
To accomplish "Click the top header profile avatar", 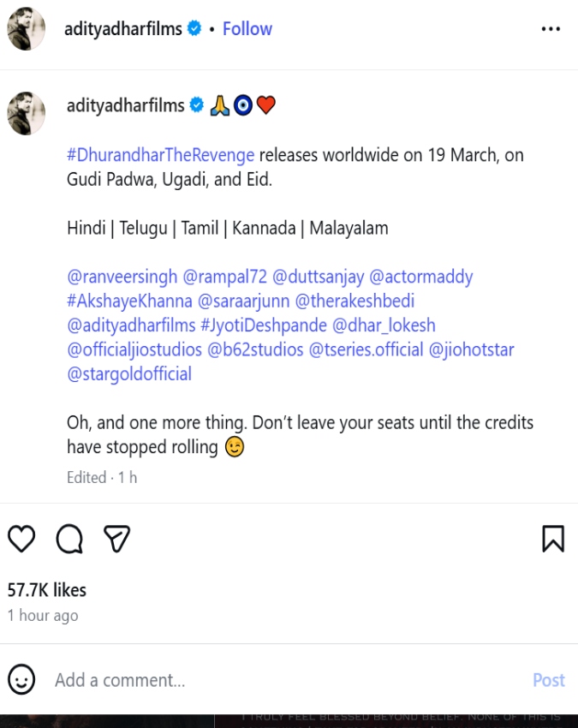I will pyautogui.click(x=27, y=29).
